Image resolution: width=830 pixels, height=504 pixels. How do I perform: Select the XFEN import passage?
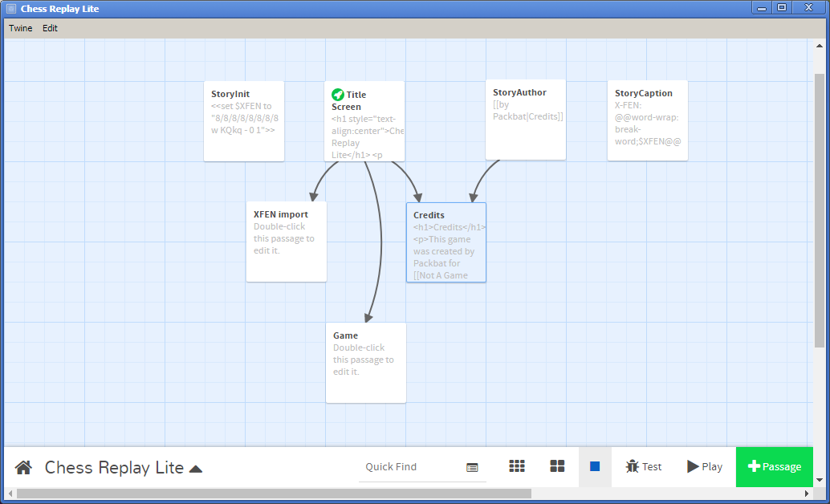coord(286,241)
